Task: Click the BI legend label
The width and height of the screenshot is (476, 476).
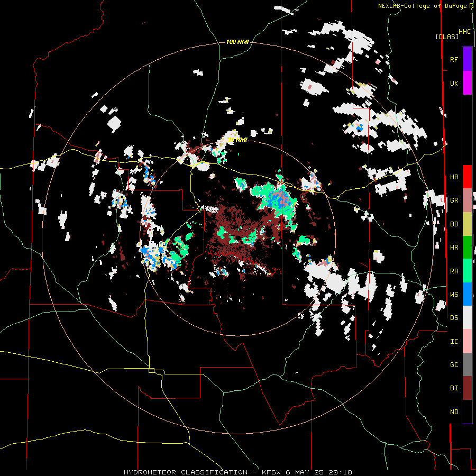Action: point(454,388)
